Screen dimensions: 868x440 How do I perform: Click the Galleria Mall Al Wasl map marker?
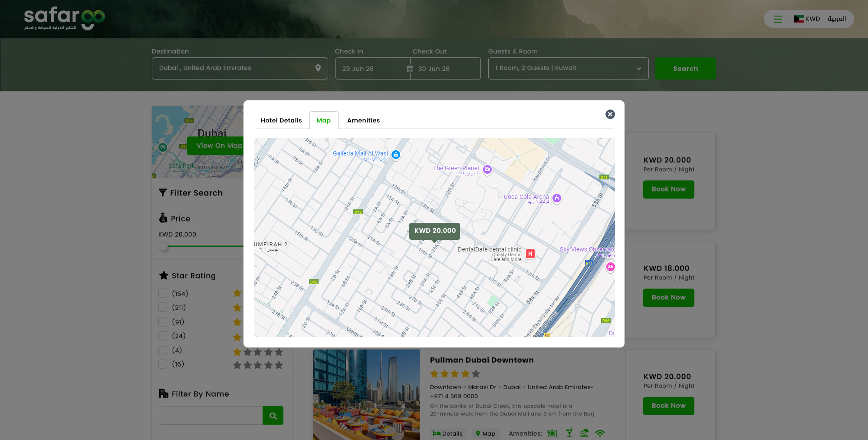pos(395,155)
